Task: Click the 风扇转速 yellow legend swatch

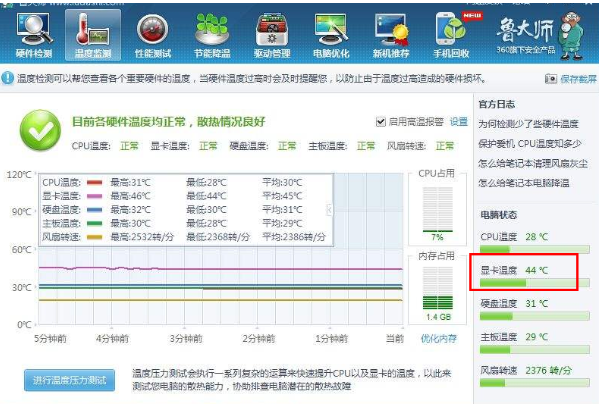Action: pyautogui.click(x=95, y=237)
